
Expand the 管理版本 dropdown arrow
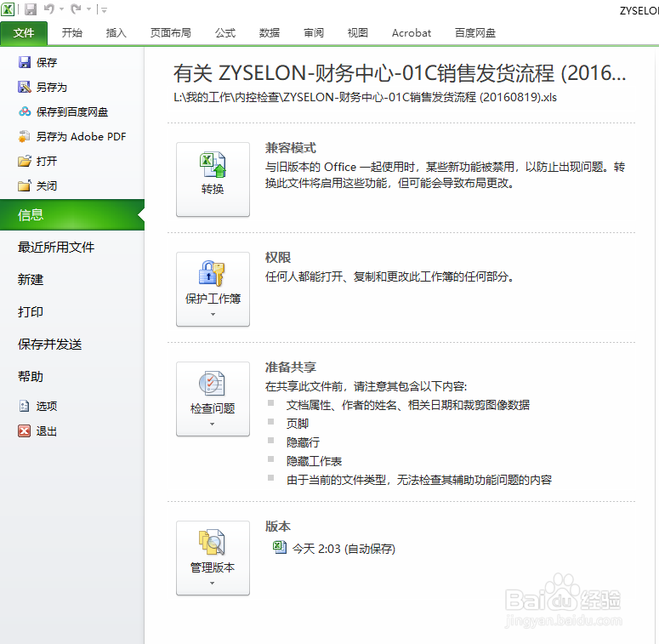point(213,584)
